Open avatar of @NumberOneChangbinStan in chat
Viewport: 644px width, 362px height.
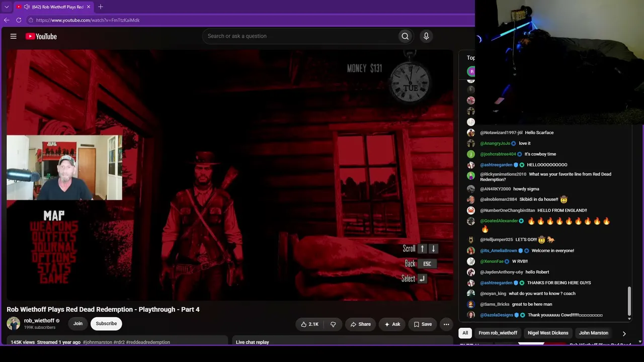pos(471,211)
